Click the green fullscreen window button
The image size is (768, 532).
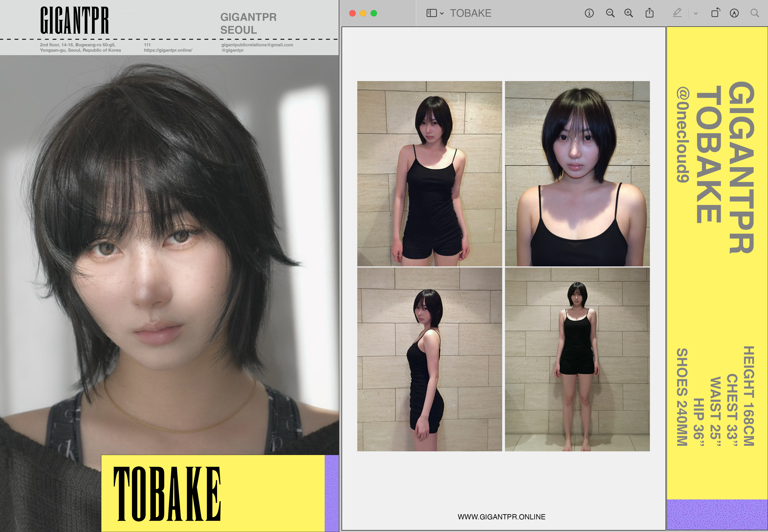click(374, 13)
